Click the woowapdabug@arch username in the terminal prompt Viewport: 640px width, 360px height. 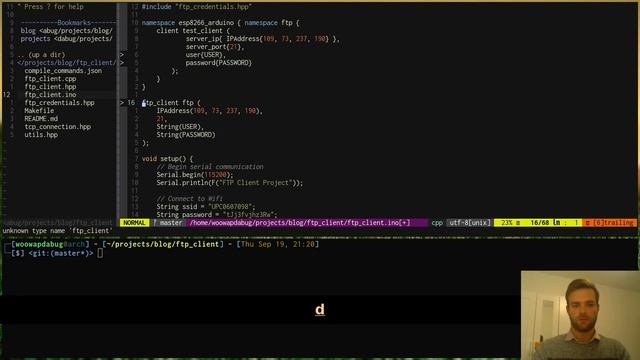[x=49, y=244]
